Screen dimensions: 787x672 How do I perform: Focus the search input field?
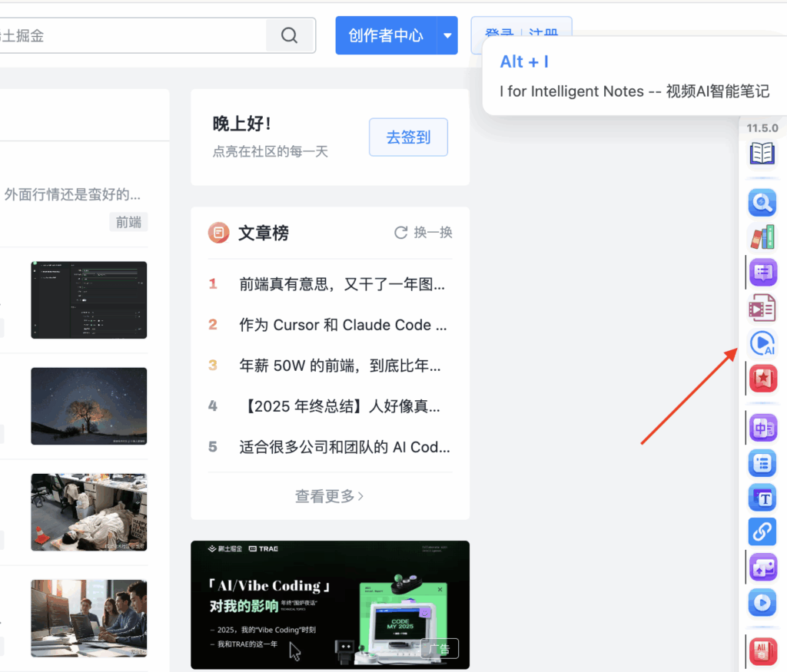click(x=131, y=35)
